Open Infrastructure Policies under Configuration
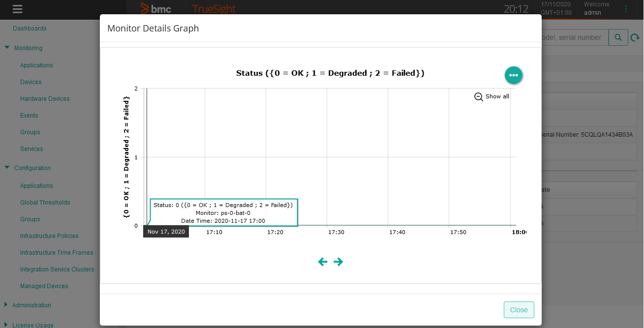The width and height of the screenshot is (644, 328). pos(49,236)
